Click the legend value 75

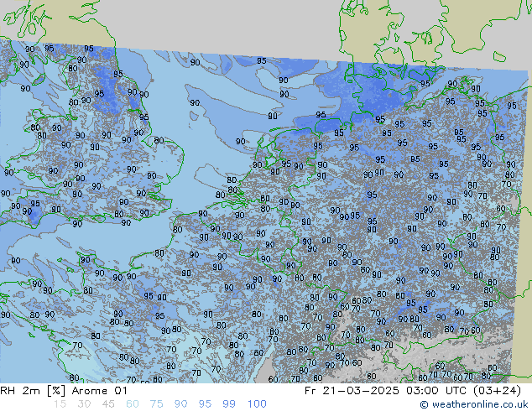point(156,404)
